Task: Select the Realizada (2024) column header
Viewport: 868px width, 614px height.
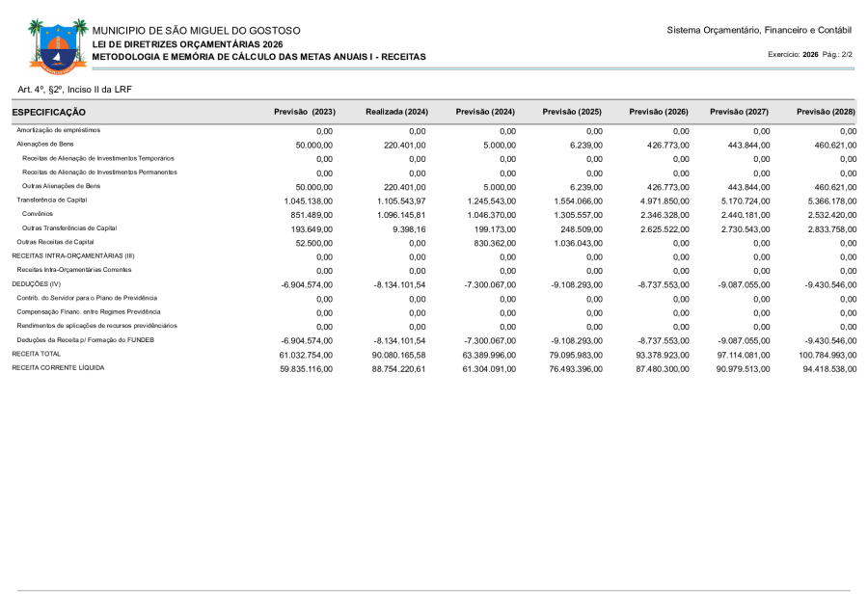Action: 396,113
